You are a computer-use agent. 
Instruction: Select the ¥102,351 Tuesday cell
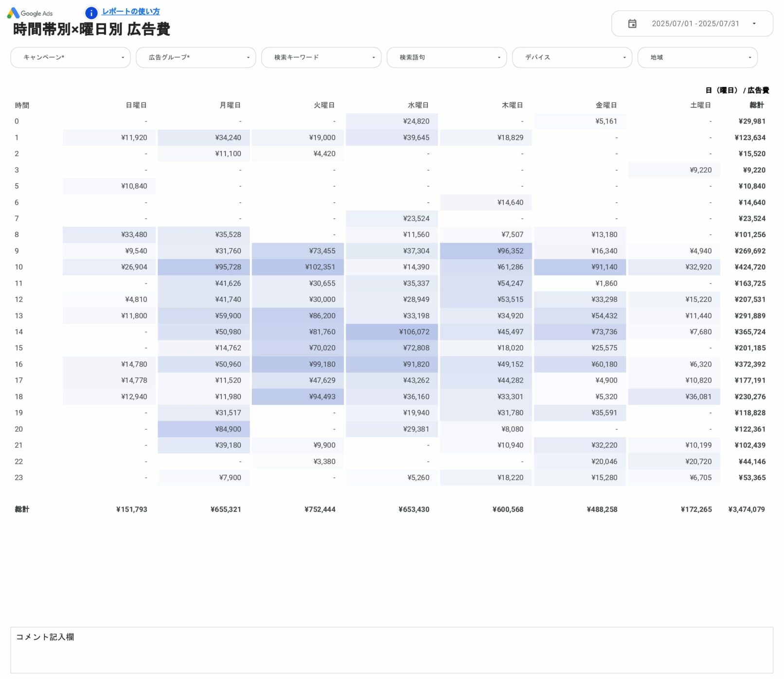(320, 267)
